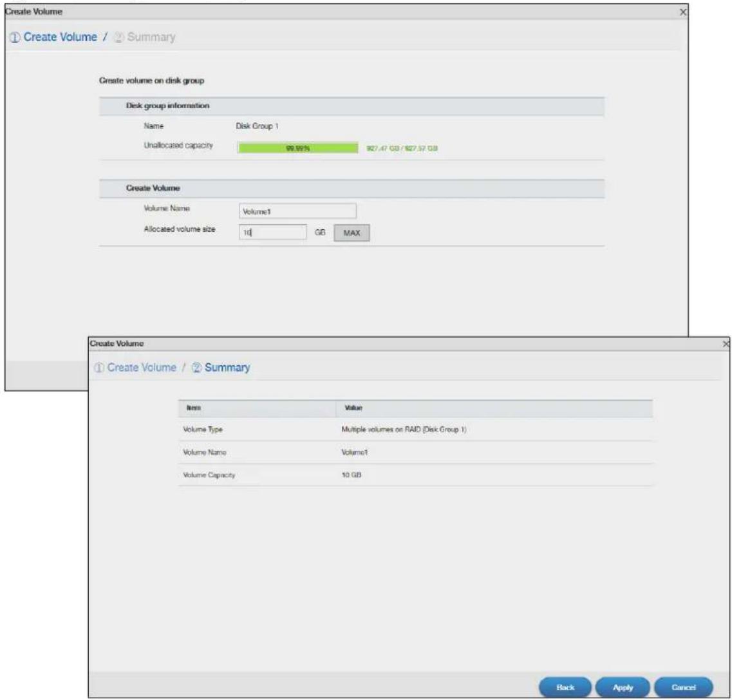The width and height of the screenshot is (732, 700).
Task: Click the MAX volume size button
Action: (352, 232)
